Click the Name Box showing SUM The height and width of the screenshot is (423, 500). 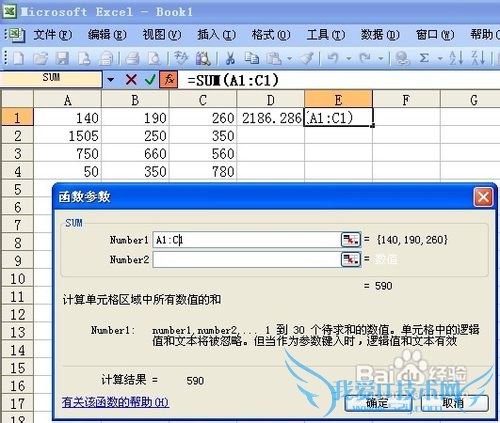[51, 79]
